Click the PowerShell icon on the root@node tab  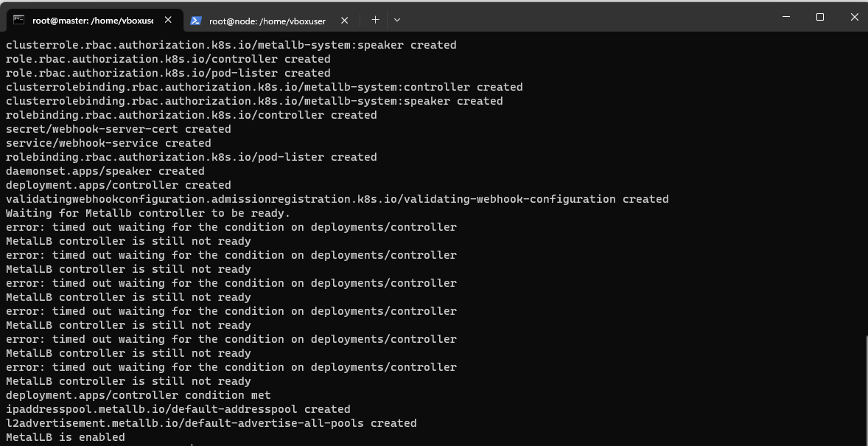point(195,21)
